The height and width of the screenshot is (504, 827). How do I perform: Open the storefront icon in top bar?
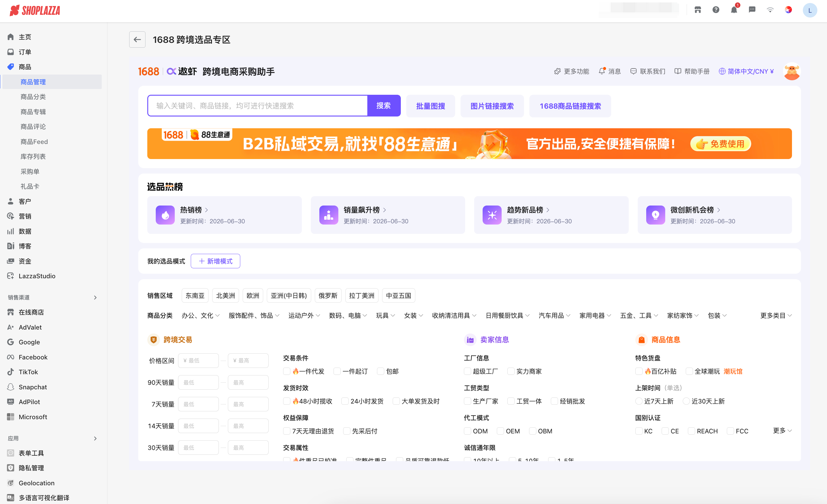click(698, 10)
